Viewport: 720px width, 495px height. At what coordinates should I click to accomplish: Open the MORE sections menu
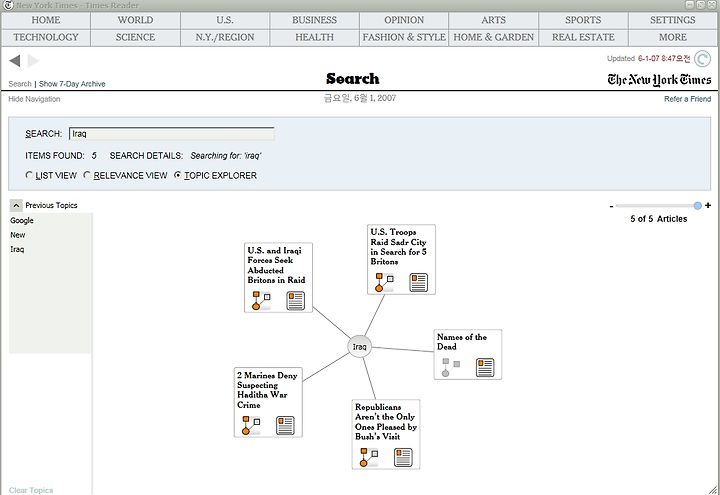(x=672, y=37)
